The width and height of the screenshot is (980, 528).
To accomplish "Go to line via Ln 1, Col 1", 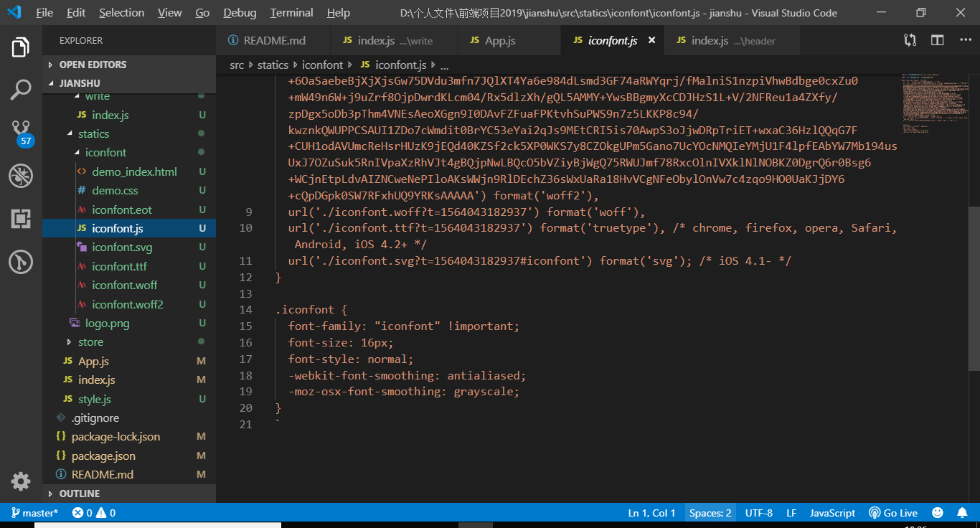I will pos(652,513).
